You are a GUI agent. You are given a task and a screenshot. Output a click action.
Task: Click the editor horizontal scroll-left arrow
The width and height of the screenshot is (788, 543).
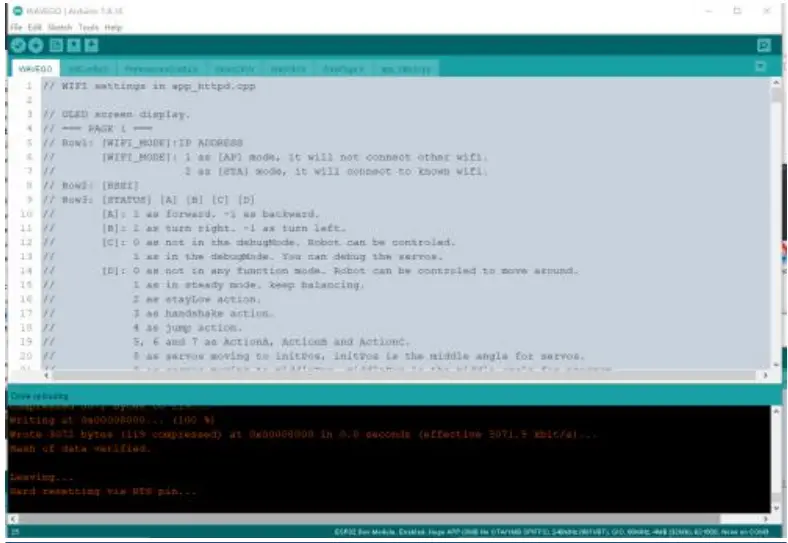pyautogui.click(x=46, y=375)
